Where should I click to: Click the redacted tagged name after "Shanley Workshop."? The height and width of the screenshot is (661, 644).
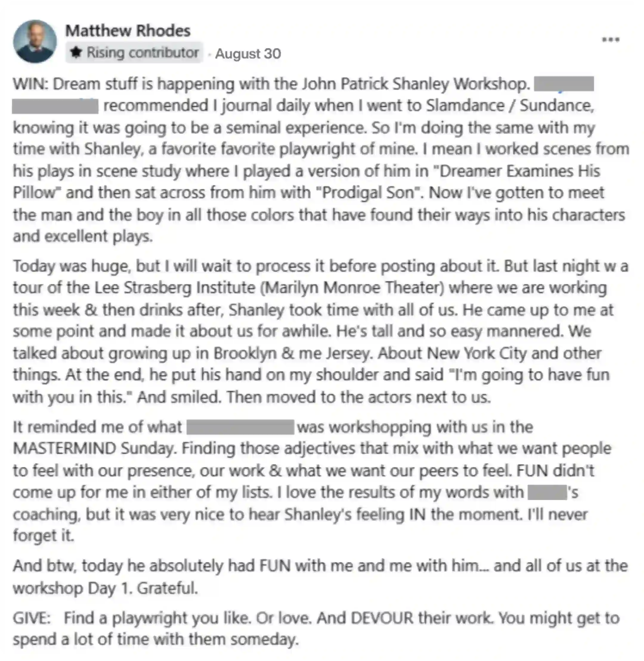pyautogui.click(x=564, y=84)
